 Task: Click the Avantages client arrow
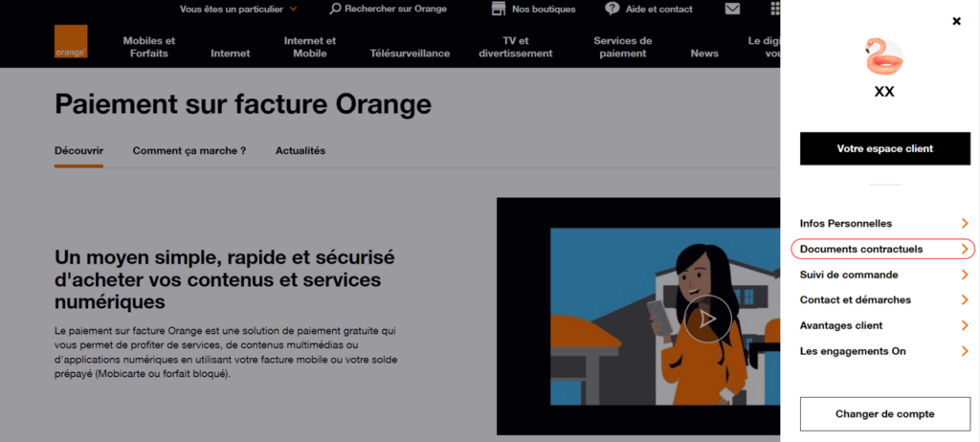[965, 325]
